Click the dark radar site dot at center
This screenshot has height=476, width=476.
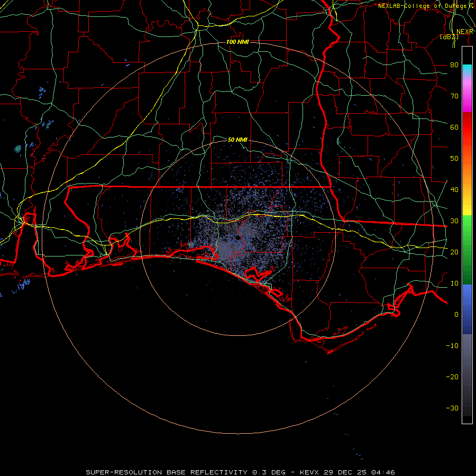[238, 237]
